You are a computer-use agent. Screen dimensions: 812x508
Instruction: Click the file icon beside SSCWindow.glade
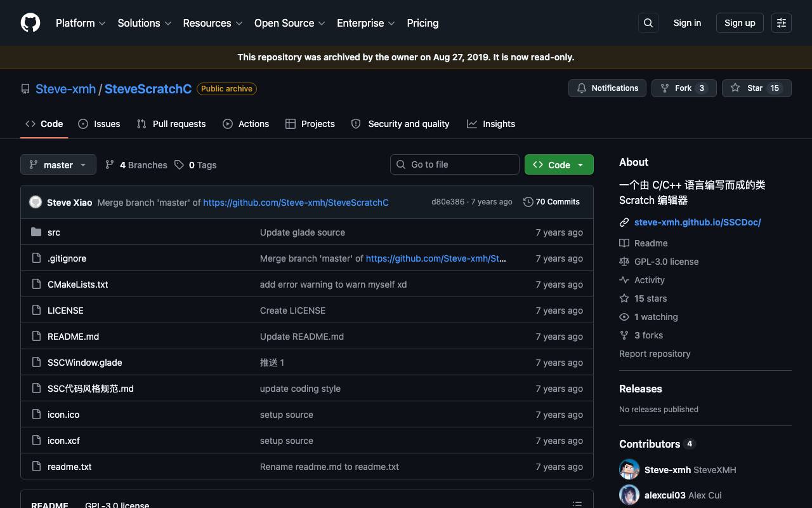[36, 363]
